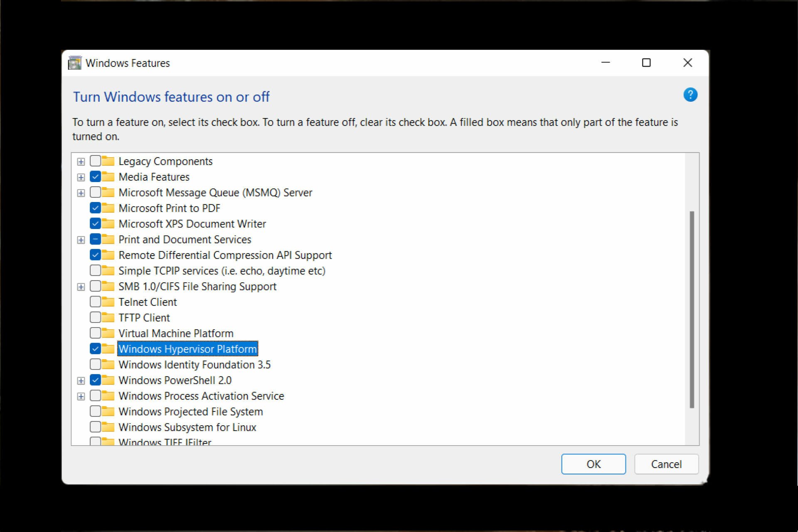The image size is (798, 532).
Task: Expand Print and Document Services node
Action: pos(81,240)
